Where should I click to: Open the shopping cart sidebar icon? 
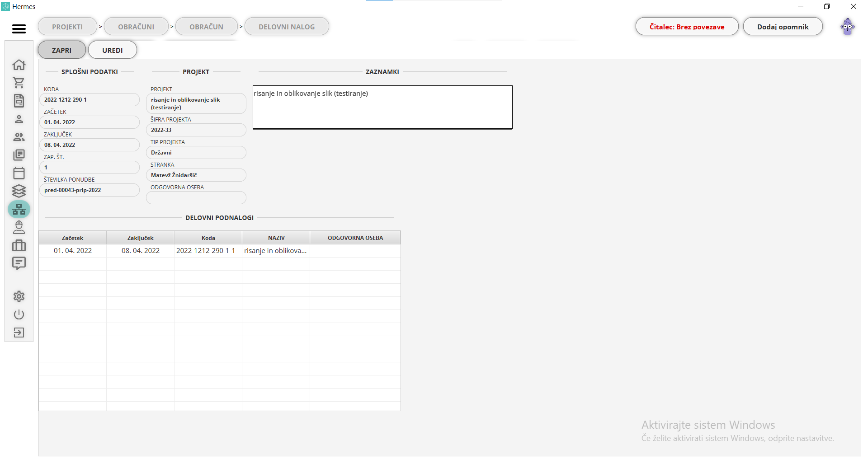(19, 83)
